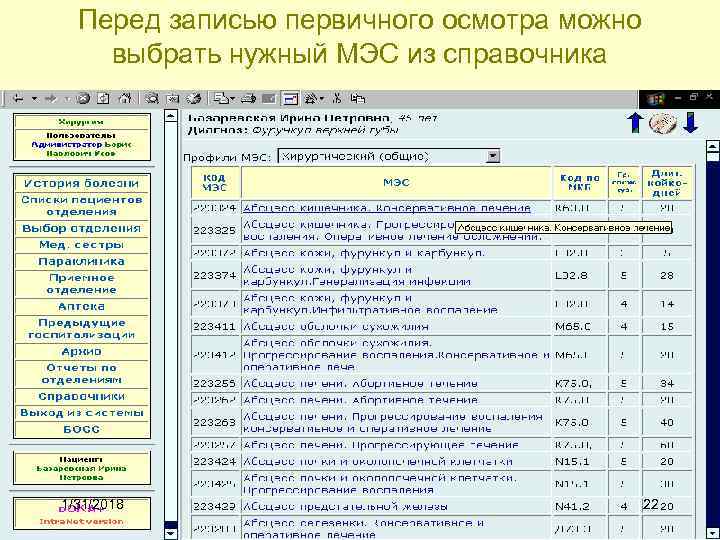
Task: Click the round icon between blue arrows
Action: [663, 123]
